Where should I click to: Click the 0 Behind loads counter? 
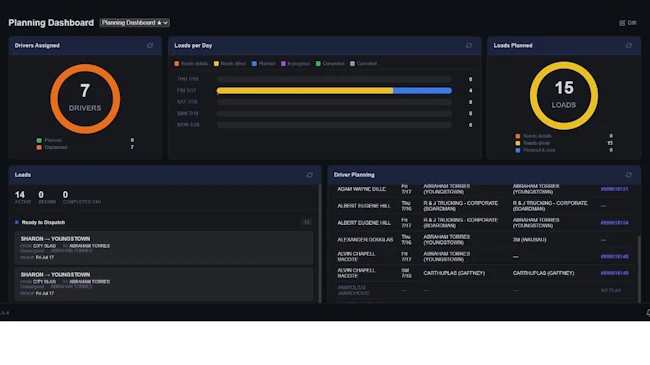pos(47,197)
